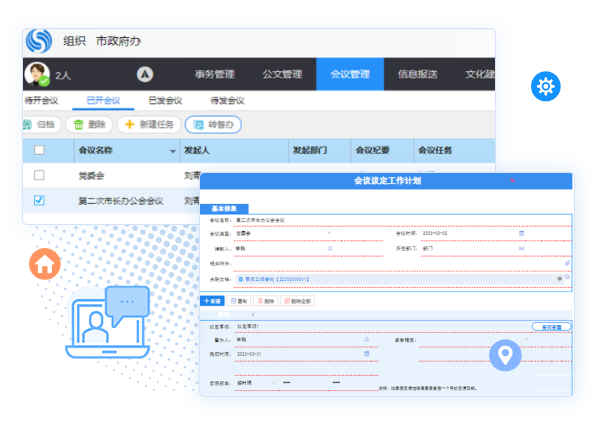Viewport: 605px width, 428px height.
Task: Click the laptop video chat illustration
Action: pos(108,322)
